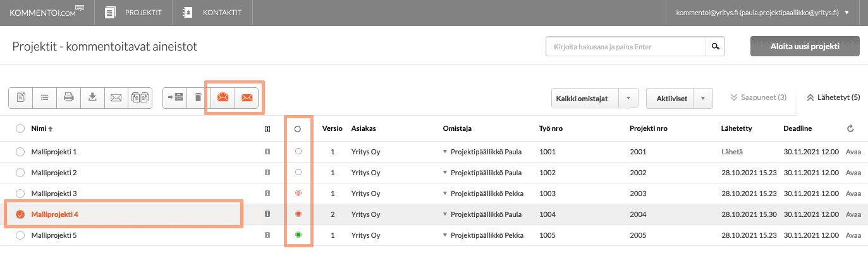Image resolution: width=868 pixels, height=265 pixels.
Task: Switch to the Saapuneet (3) tab
Action: 757,97
